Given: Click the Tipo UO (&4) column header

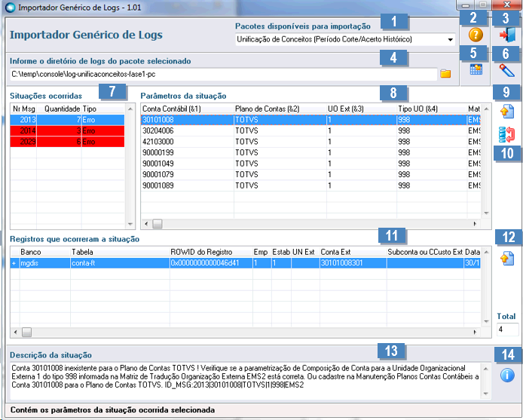Looking at the screenshot, I should 432,109.
